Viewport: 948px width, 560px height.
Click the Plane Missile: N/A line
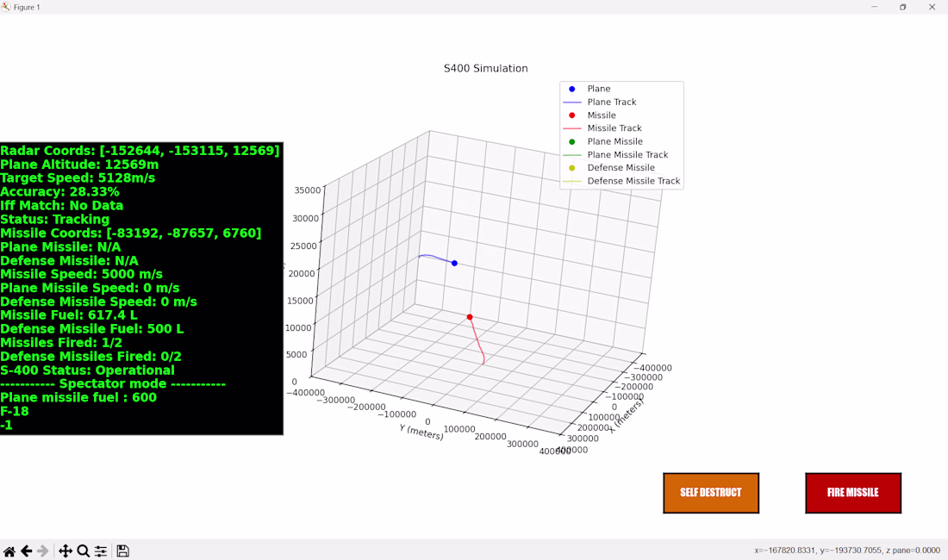pos(60,247)
